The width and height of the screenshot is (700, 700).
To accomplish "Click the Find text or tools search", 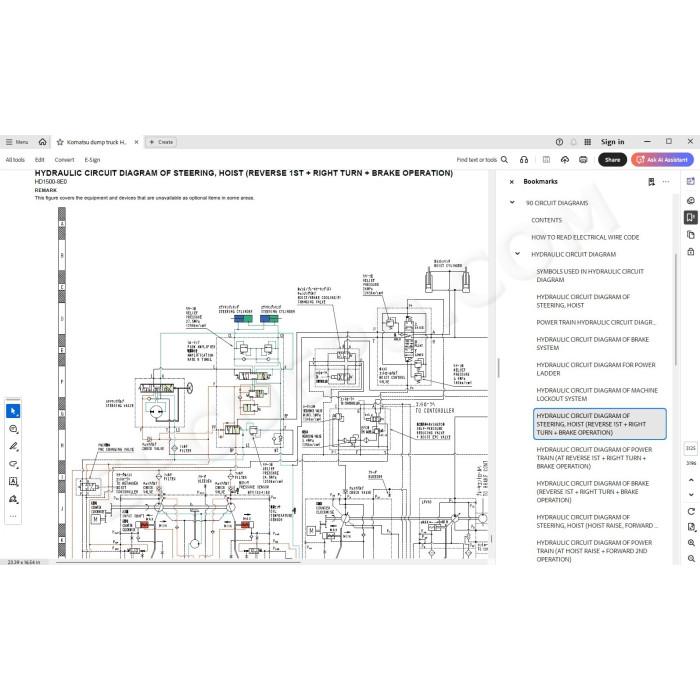I will [x=482, y=159].
